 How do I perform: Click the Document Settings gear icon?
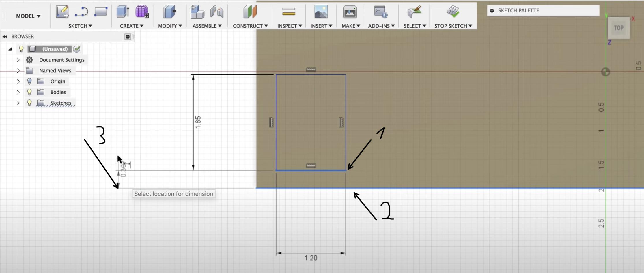pyautogui.click(x=29, y=60)
